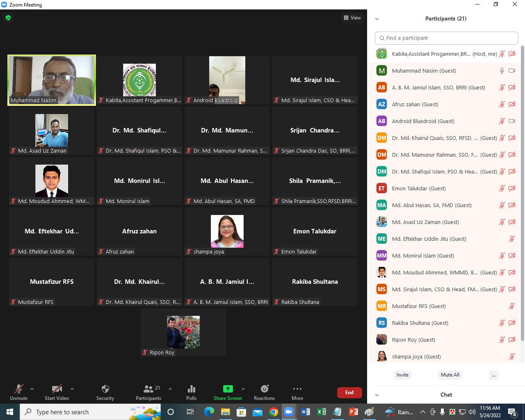Open Microsoft Store from taskbar
525x420 pixels.
click(x=241, y=412)
